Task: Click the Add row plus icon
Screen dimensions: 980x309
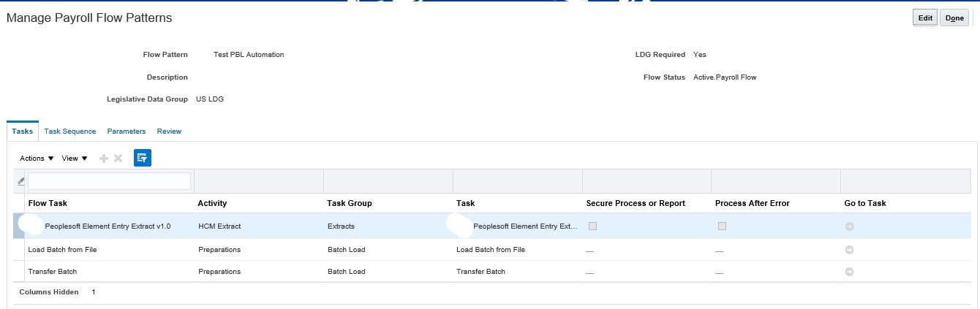Action: coord(104,159)
